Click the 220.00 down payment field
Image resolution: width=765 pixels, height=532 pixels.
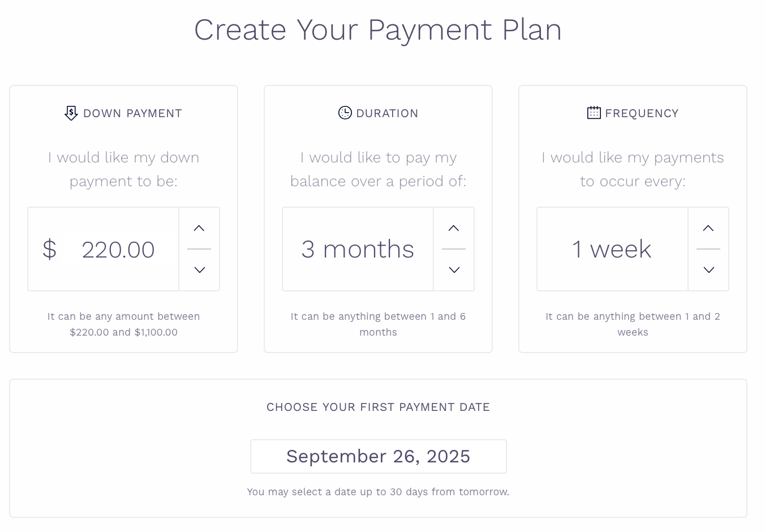118,250
